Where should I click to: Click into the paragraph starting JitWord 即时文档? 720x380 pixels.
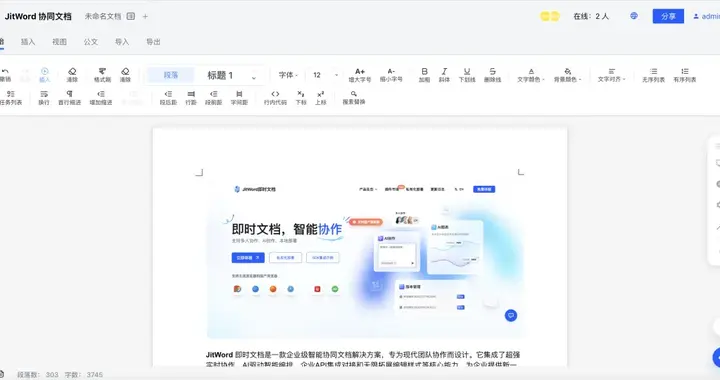[363, 359]
